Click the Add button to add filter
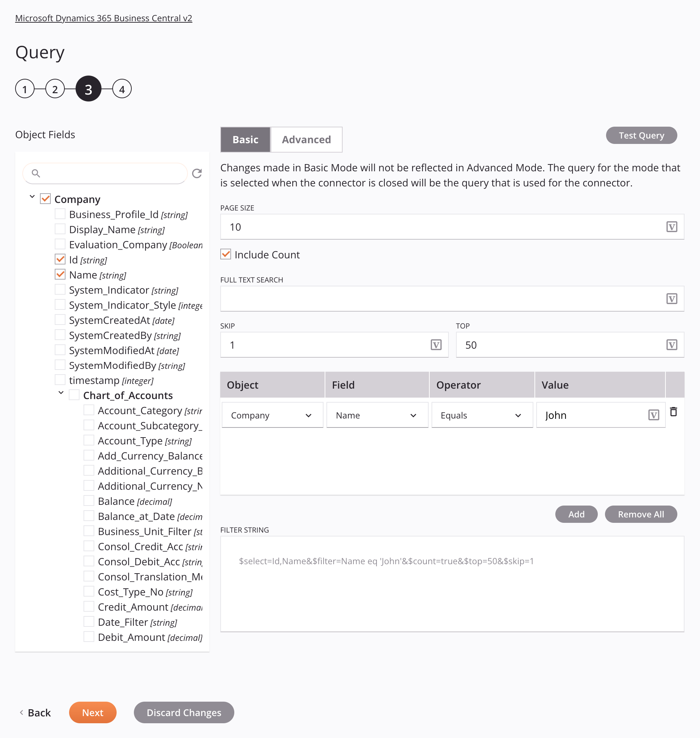Image resolution: width=700 pixels, height=738 pixels. pyautogui.click(x=576, y=514)
